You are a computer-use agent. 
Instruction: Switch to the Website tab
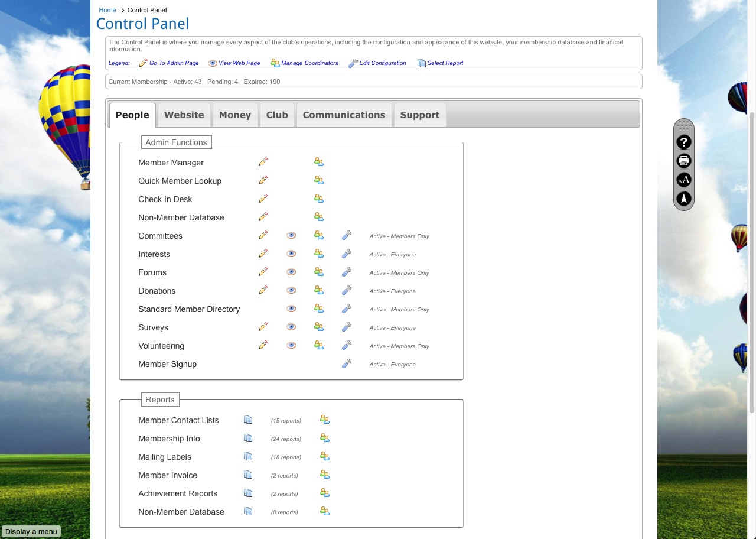point(184,115)
